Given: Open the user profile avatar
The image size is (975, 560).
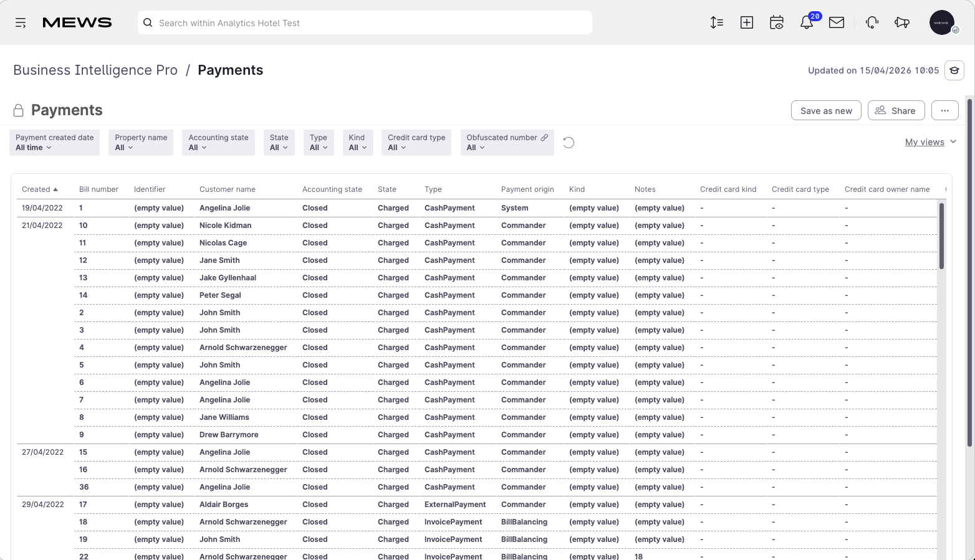Looking at the screenshot, I should 942,22.
